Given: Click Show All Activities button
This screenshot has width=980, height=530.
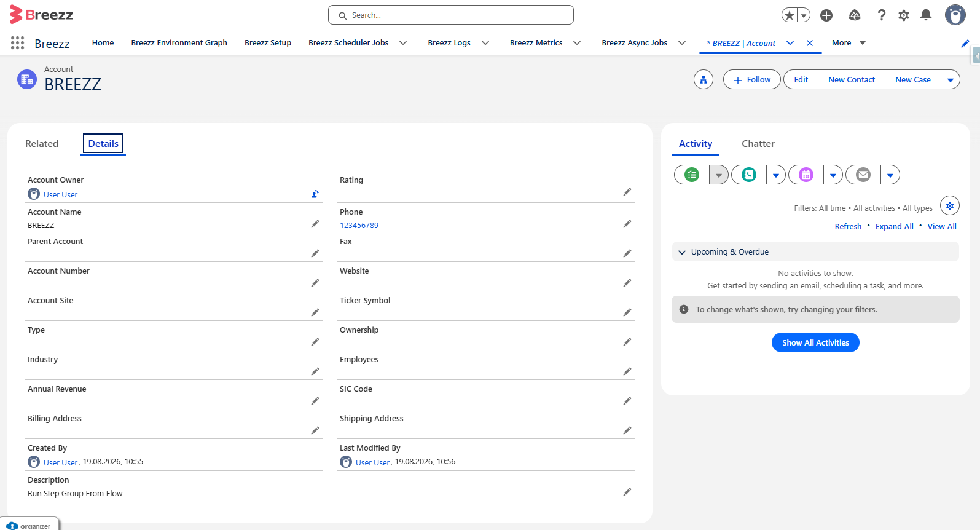Looking at the screenshot, I should tap(815, 342).
